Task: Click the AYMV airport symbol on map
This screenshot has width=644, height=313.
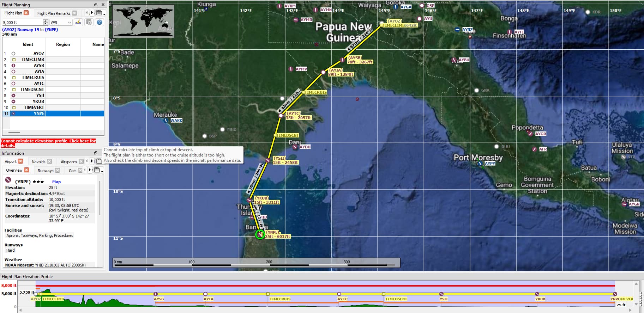Action: click(291, 69)
